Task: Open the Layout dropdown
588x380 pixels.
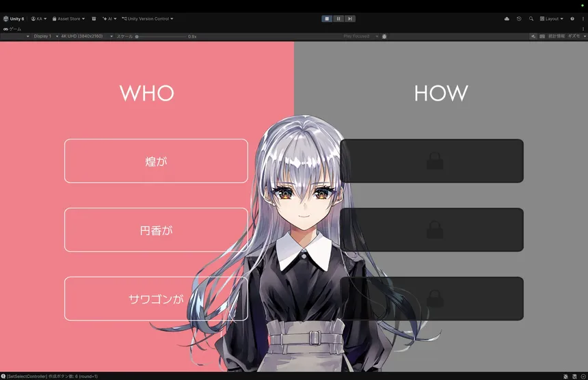Action: pyautogui.click(x=552, y=18)
